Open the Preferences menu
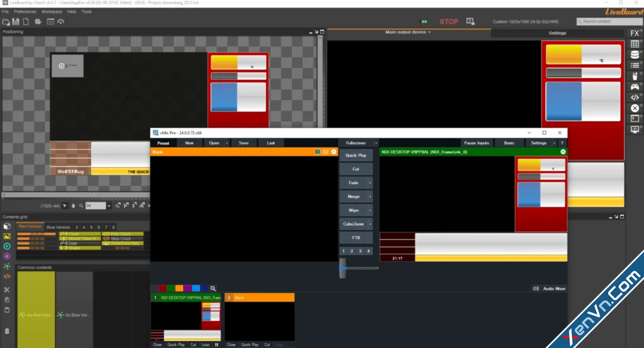Viewport: 644px width, 348px height. pyautogui.click(x=25, y=11)
